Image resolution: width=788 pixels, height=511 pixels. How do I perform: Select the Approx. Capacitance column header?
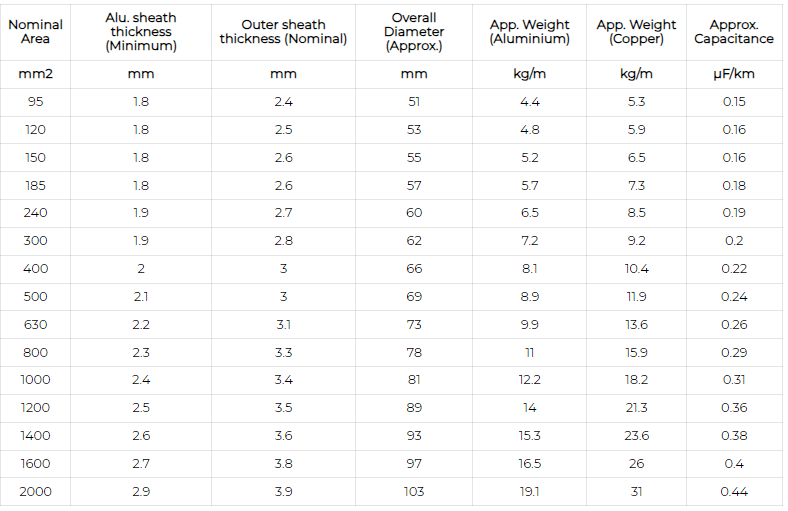[x=734, y=31]
